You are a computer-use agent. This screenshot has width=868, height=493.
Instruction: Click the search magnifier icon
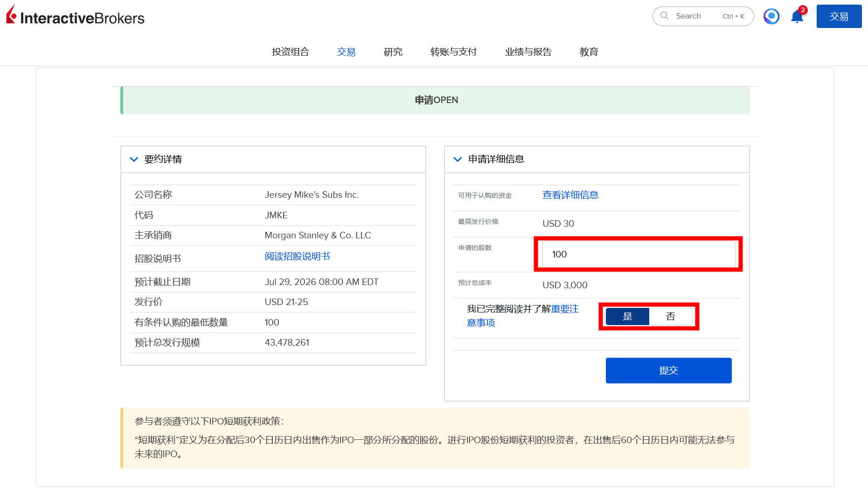click(x=664, y=16)
